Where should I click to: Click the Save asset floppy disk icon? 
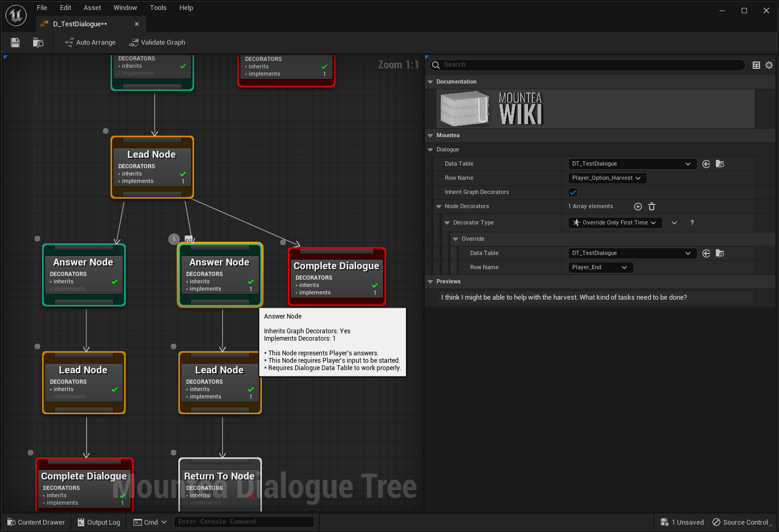(x=15, y=43)
